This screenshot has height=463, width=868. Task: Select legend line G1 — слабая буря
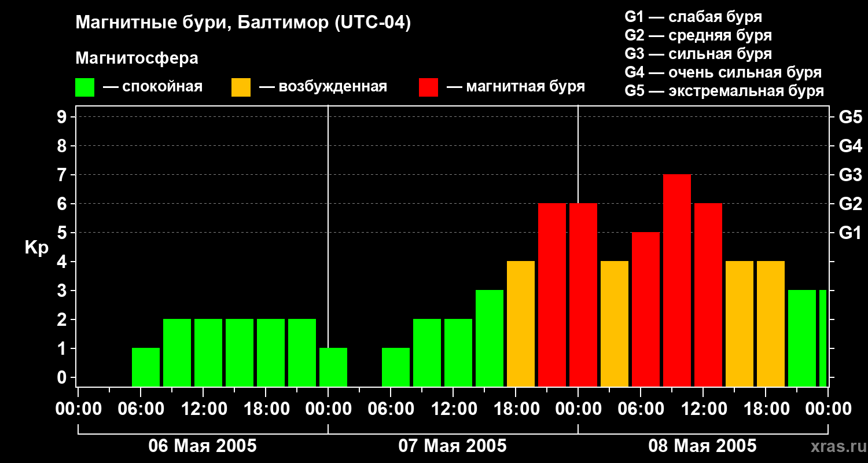693,17
